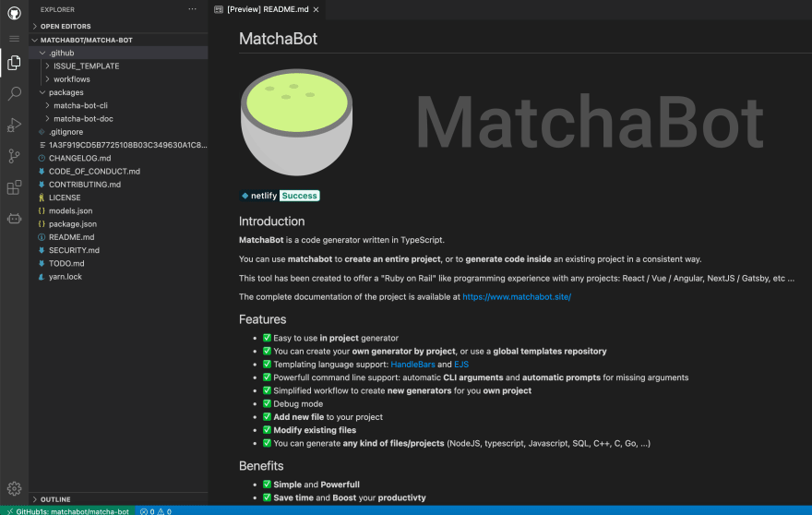Image resolution: width=812 pixels, height=515 pixels.
Task: Open the Run and Debug icon
Action: [x=14, y=125]
